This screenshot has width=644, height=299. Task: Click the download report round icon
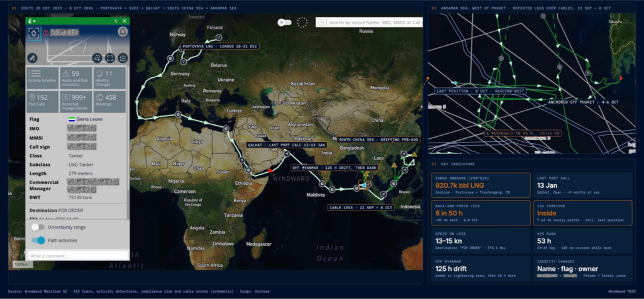[123, 58]
